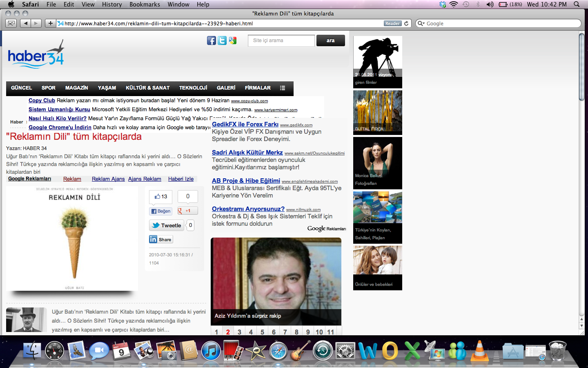Click the add bookmark plus button
The height and width of the screenshot is (368, 588).
point(50,23)
